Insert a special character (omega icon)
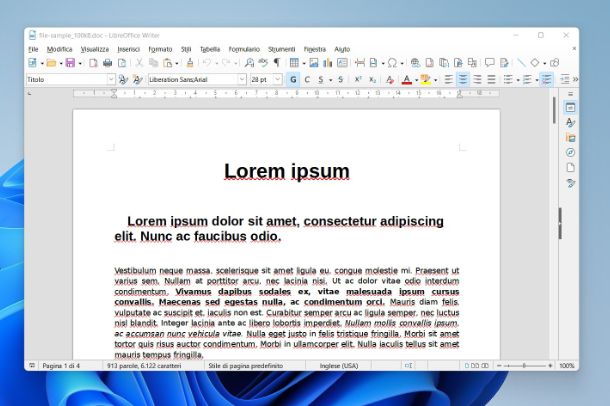This screenshot has height=406, width=610. (393, 63)
